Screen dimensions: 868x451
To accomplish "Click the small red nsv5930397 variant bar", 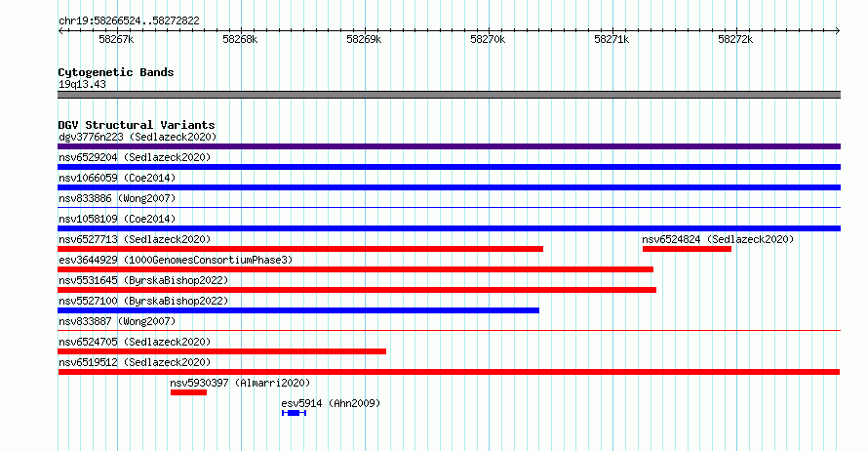I will coord(189,392).
